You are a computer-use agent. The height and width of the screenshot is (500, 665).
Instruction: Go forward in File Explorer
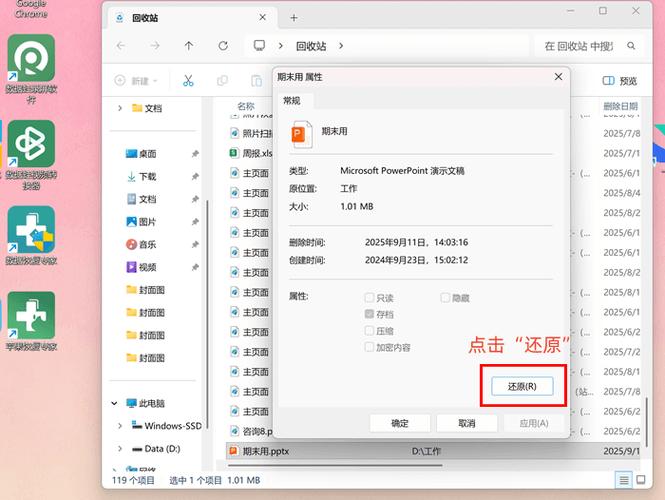coord(155,46)
